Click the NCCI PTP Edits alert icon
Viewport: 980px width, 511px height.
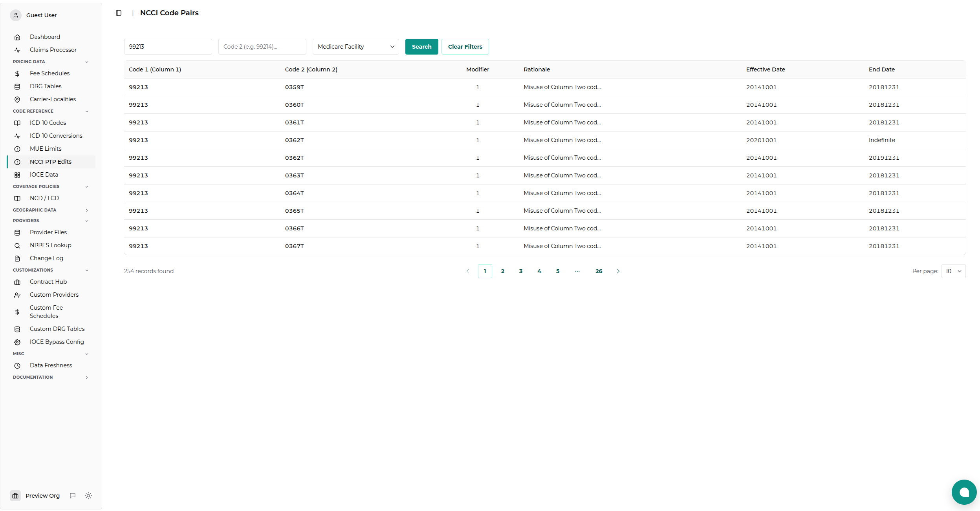(x=17, y=162)
